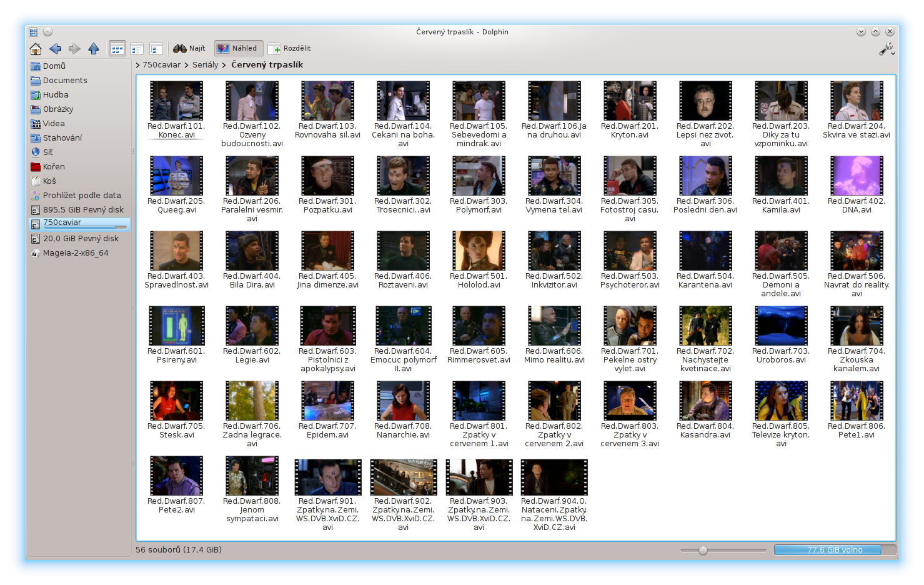Switch to Details view mode
This screenshot has width=924, height=585.
(x=156, y=49)
